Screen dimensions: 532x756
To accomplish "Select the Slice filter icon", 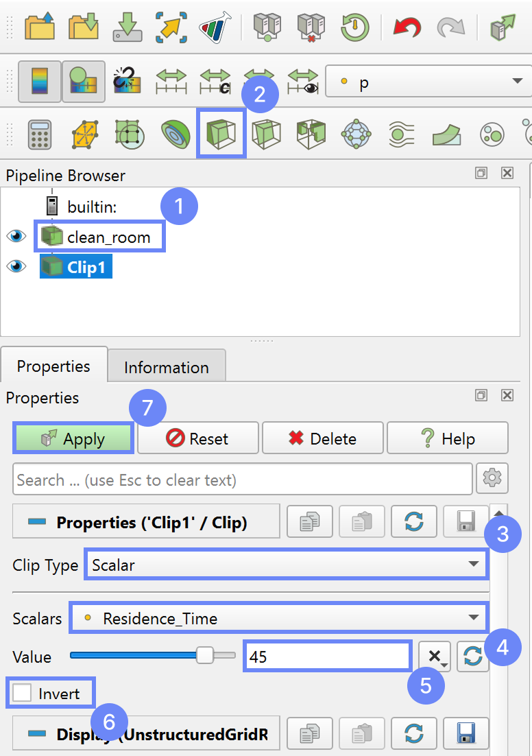I will (265, 134).
